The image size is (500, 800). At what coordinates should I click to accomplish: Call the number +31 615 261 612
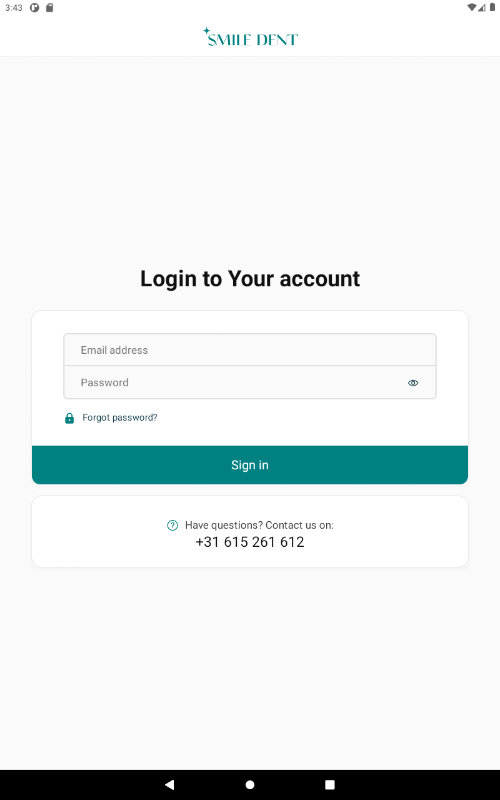pos(250,542)
